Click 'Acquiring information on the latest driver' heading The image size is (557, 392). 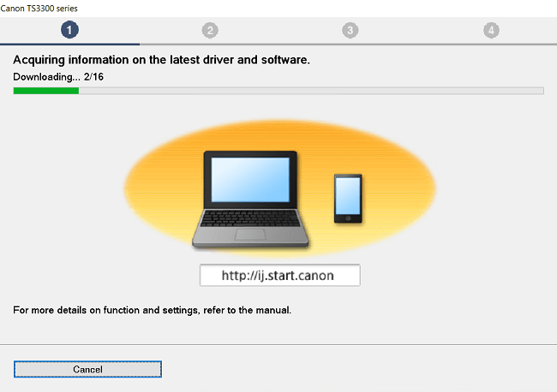162,60
